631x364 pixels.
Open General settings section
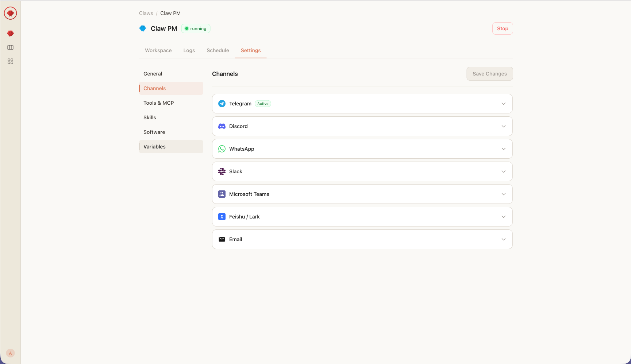tap(171, 74)
